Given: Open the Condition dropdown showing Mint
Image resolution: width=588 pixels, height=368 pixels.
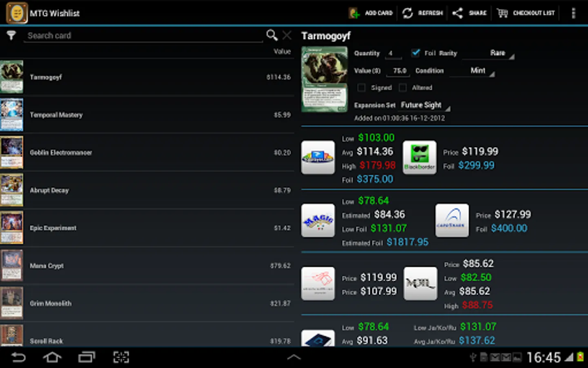Looking at the screenshot, I should (x=472, y=70).
